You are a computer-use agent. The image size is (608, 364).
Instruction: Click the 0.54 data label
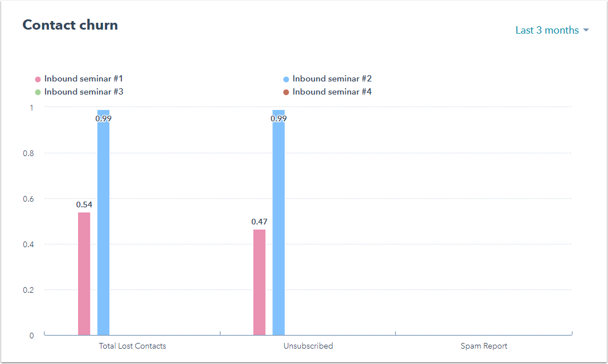click(84, 205)
